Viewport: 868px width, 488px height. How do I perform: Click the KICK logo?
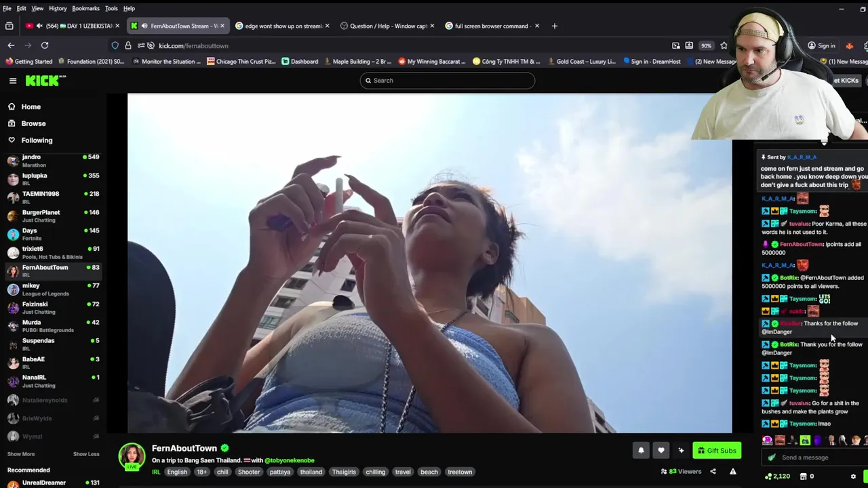coord(46,81)
